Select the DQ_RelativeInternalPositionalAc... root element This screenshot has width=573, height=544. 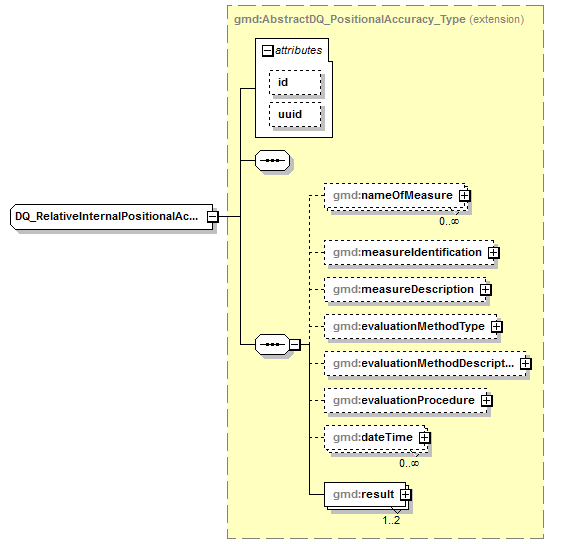[111, 217]
